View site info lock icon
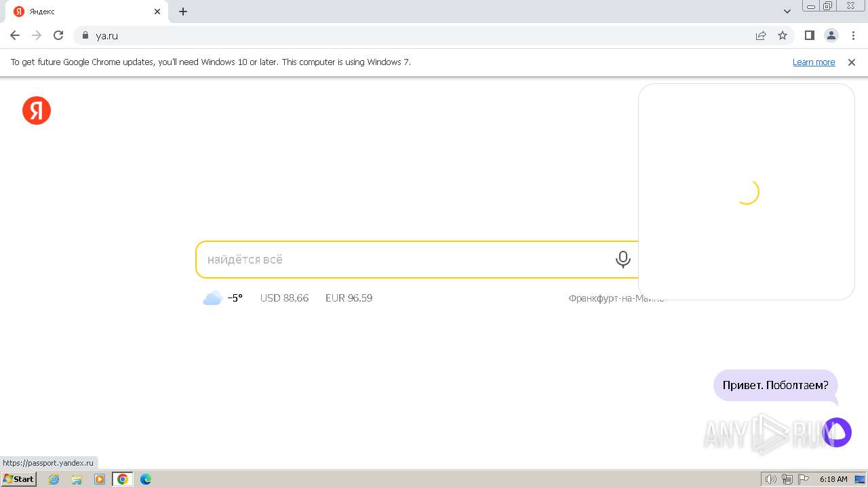 tap(85, 35)
